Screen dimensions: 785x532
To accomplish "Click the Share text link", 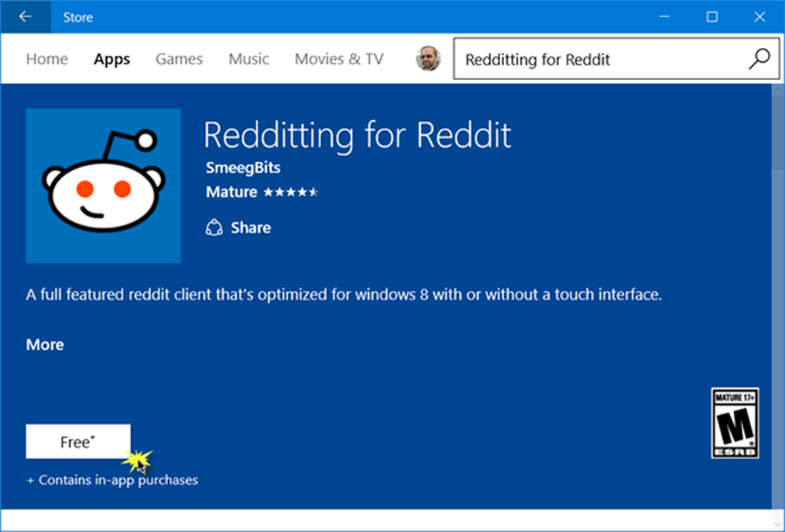I will [x=251, y=228].
